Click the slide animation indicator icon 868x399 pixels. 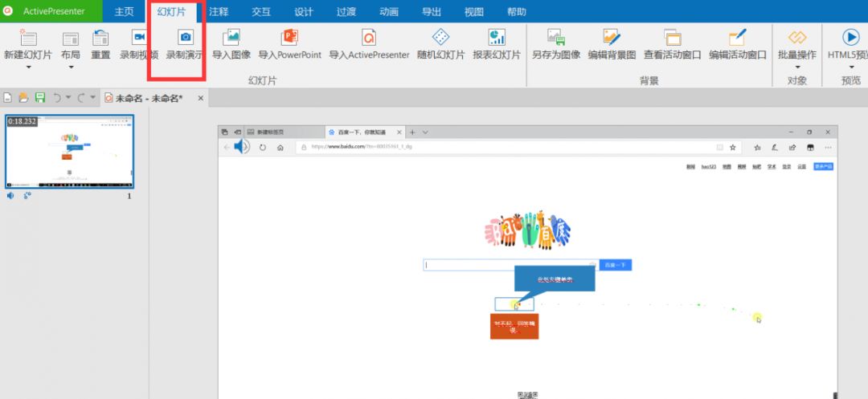pos(27,196)
